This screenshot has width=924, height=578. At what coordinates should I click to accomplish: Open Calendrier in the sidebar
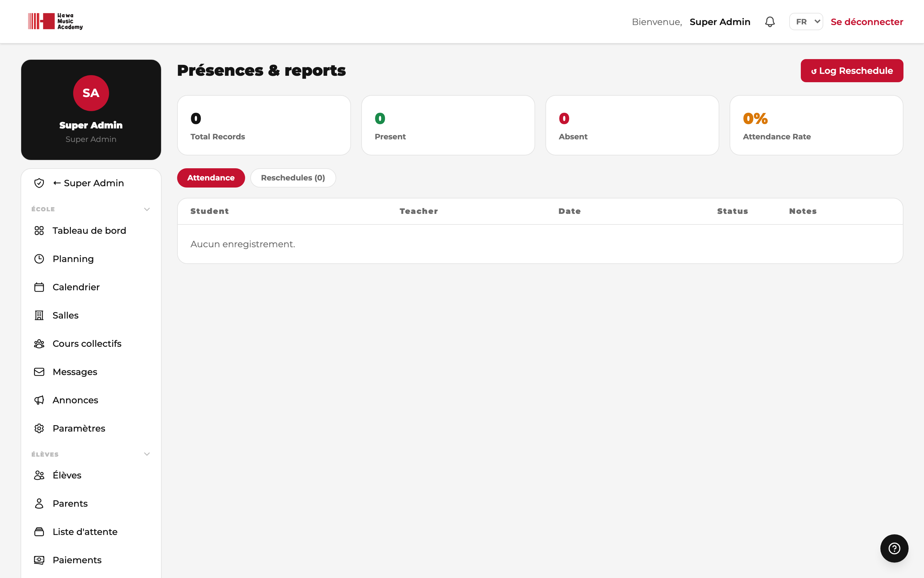(91, 287)
